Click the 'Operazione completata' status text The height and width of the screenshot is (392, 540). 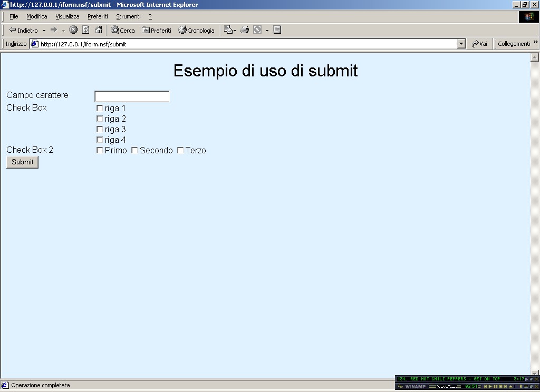(x=41, y=385)
